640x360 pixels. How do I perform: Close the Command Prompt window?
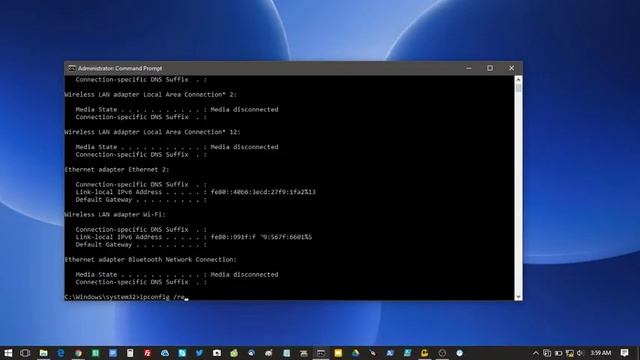click(x=511, y=68)
